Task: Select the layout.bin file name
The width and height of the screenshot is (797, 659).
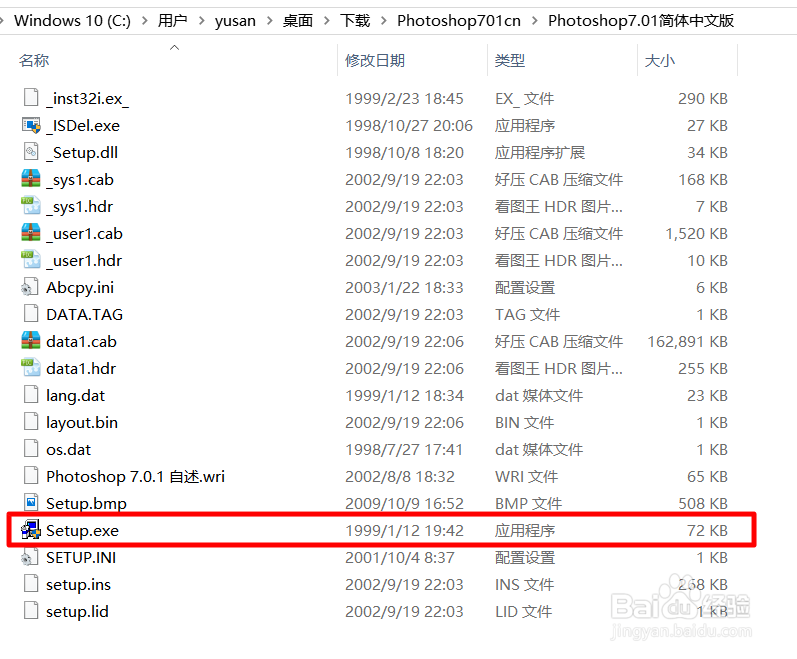Action: click(x=82, y=423)
